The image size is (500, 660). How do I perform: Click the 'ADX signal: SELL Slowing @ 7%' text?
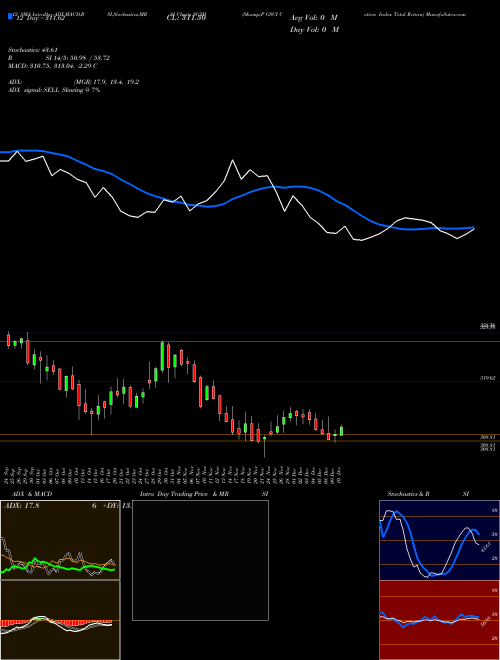54,90
